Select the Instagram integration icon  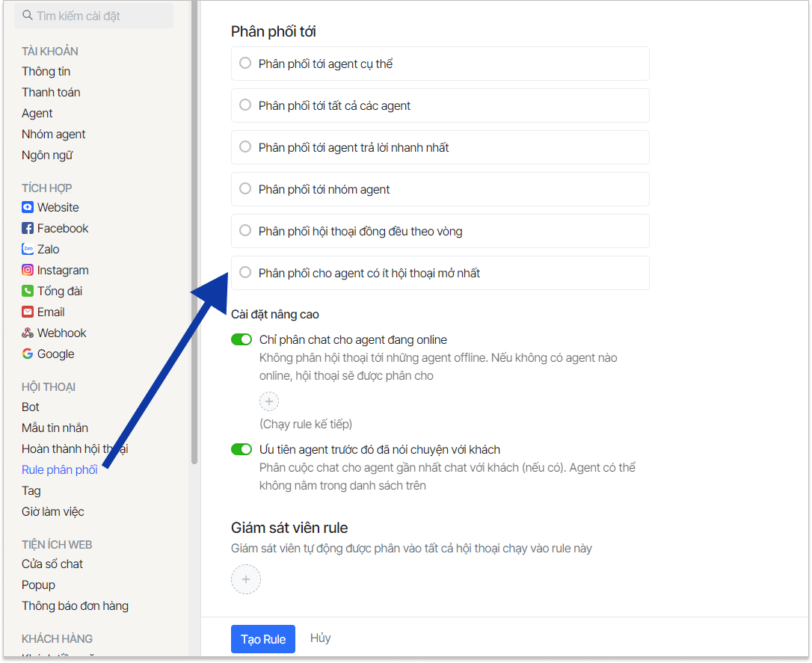tap(28, 271)
